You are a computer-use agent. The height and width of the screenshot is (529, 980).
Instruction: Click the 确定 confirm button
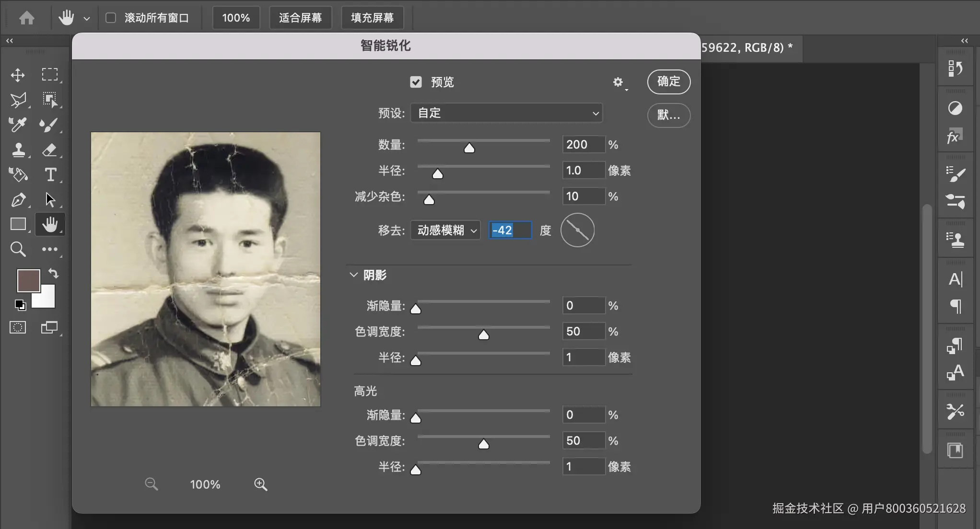tap(668, 81)
